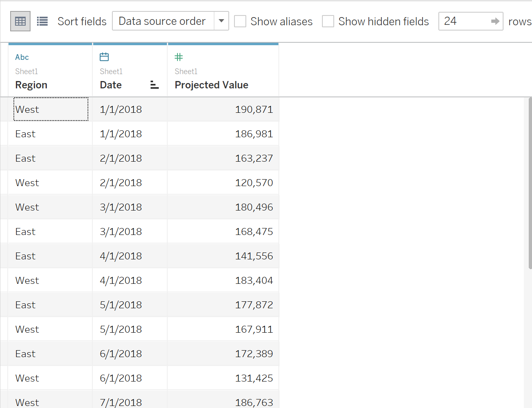532x408 pixels.
Task: Select the 2/1/2018 date cell for East
Action: coord(130,158)
